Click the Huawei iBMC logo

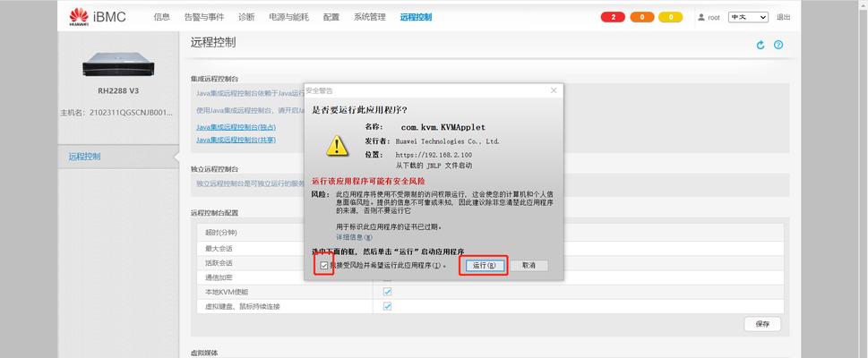[98, 17]
